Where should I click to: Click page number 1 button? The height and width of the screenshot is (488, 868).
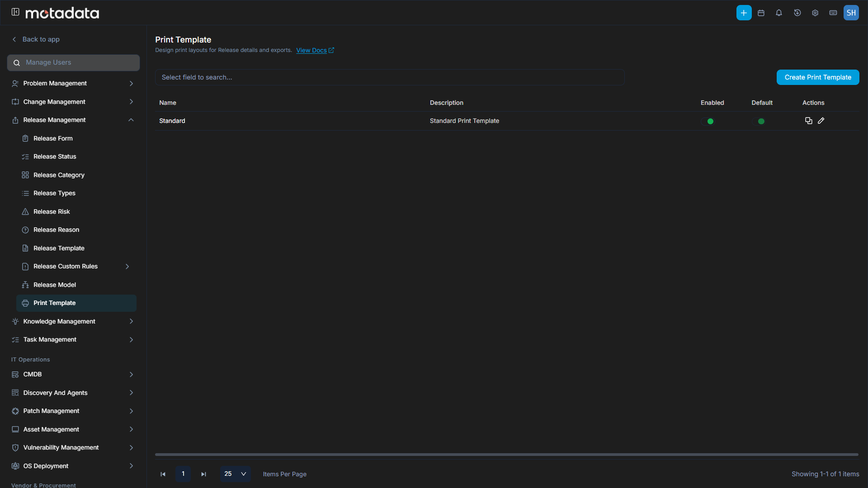(x=183, y=474)
